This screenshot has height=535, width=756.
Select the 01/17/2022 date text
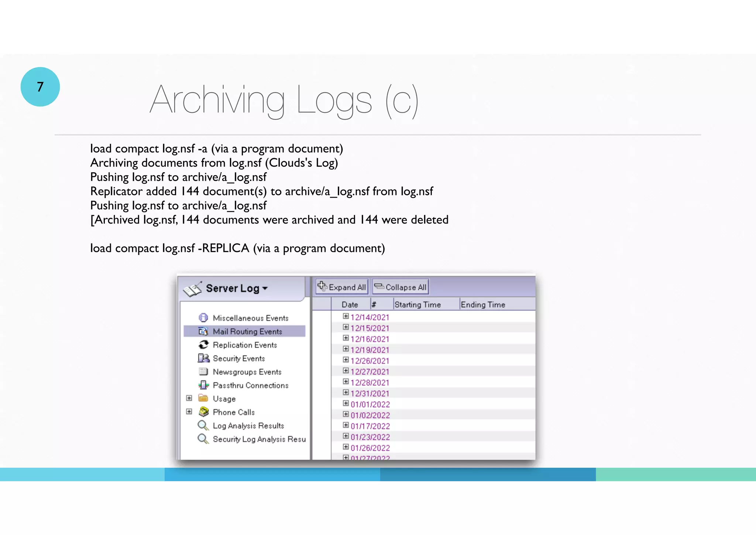370,426
